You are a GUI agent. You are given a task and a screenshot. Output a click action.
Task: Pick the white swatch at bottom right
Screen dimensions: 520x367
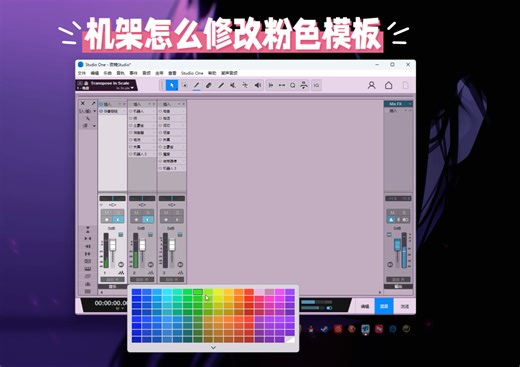(290, 339)
